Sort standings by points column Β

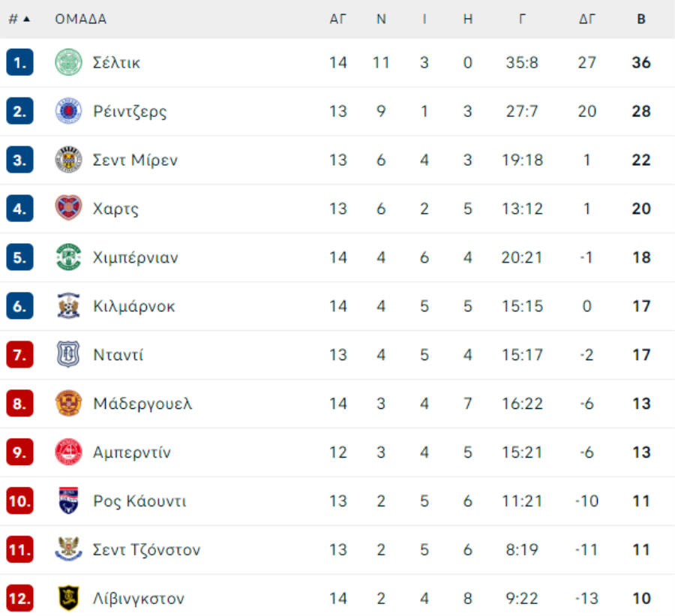(x=641, y=20)
